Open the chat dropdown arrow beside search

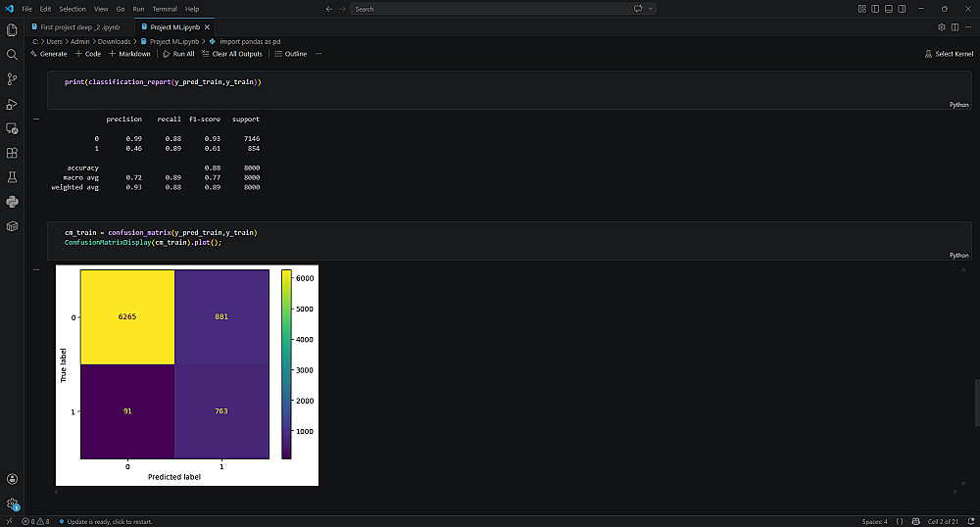[651, 9]
